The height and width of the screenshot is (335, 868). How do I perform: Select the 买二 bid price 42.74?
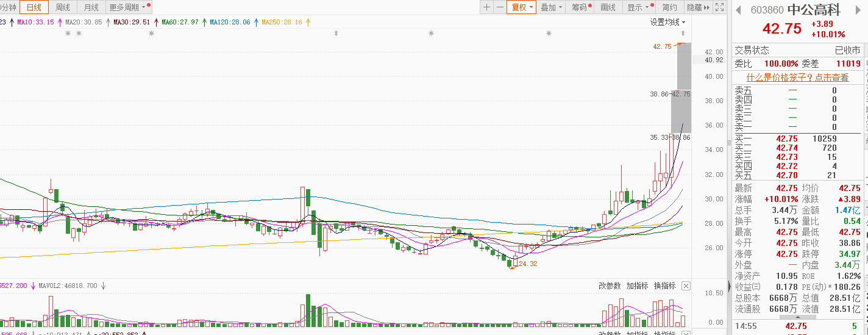click(x=787, y=148)
